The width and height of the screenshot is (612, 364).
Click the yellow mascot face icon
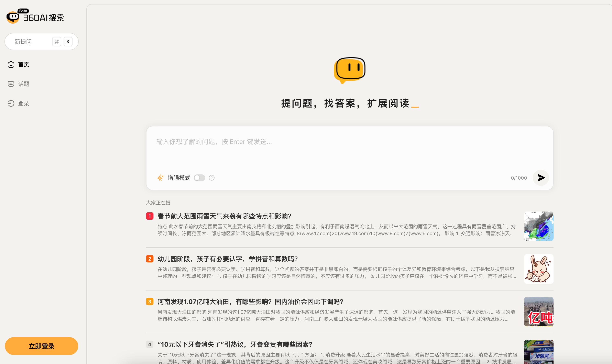pos(349,70)
